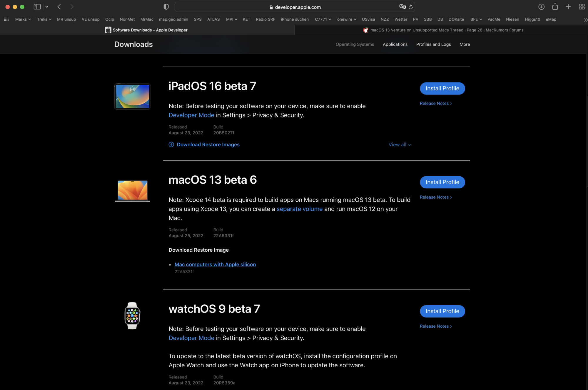The height and width of the screenshot is (390, 588).
Task: Open the Applications section menu
Action: [x=395, y=44]
